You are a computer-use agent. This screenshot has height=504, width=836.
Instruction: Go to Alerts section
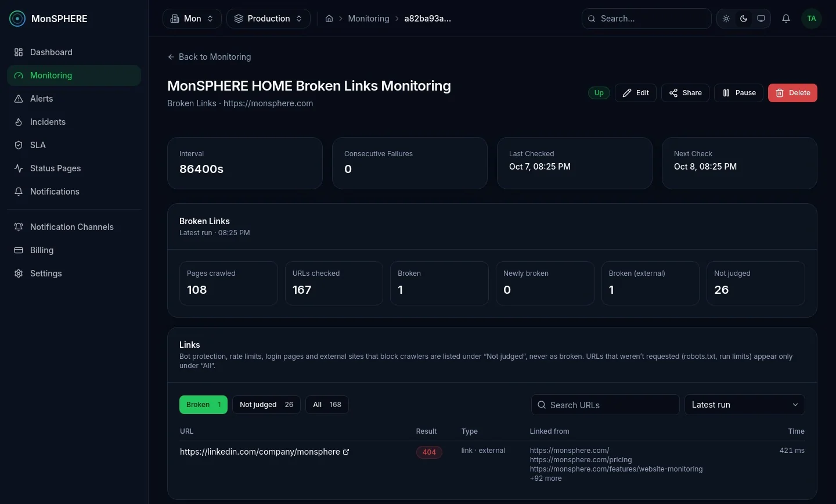point(74,99)
